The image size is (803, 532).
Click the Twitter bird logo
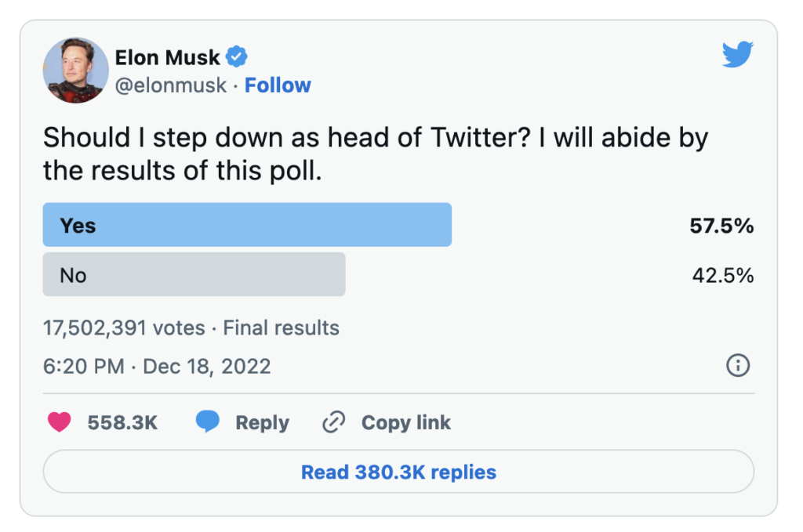737,54
